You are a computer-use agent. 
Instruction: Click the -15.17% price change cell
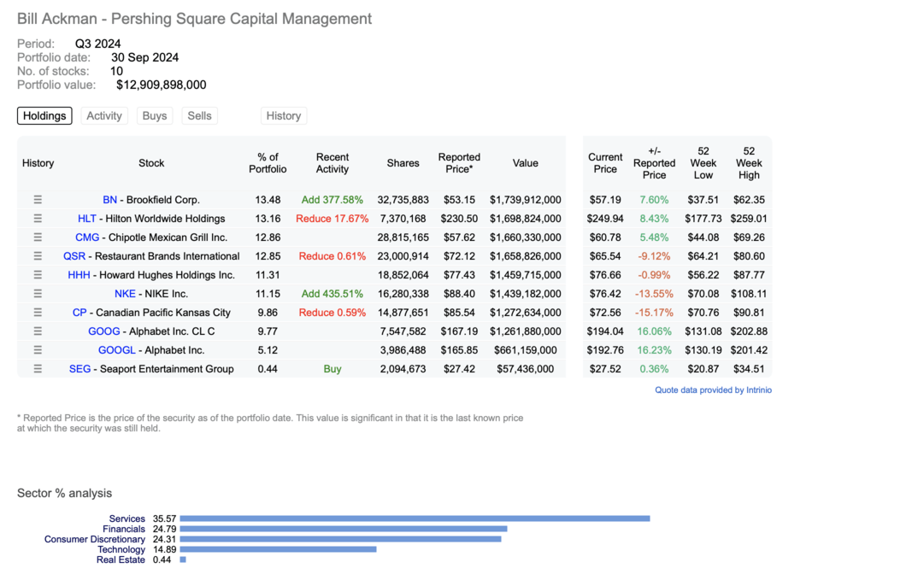tap(654, 312)
